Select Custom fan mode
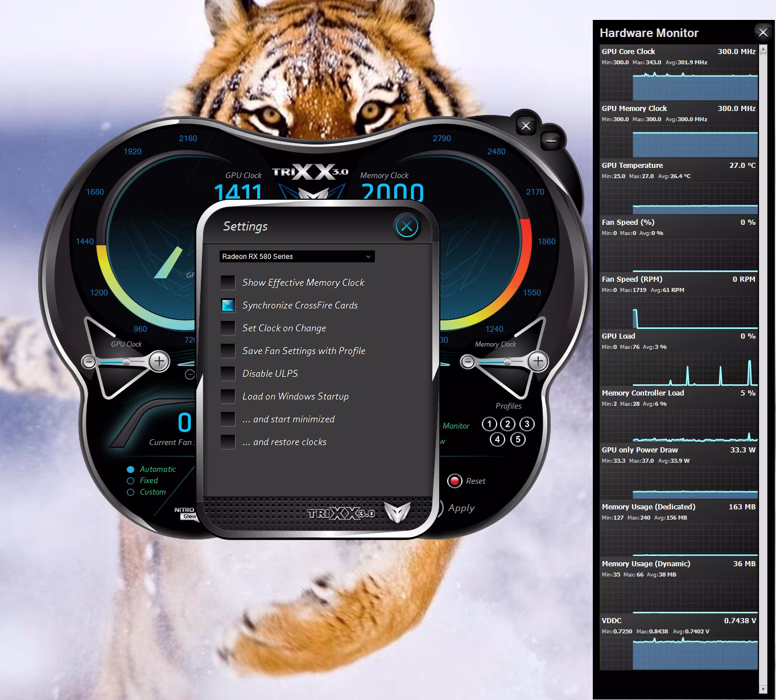This screenshot has width=776, height=700. point(130,492)
